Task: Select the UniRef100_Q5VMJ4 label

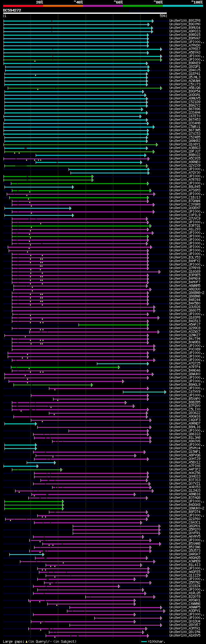Action: pos(185,448)
